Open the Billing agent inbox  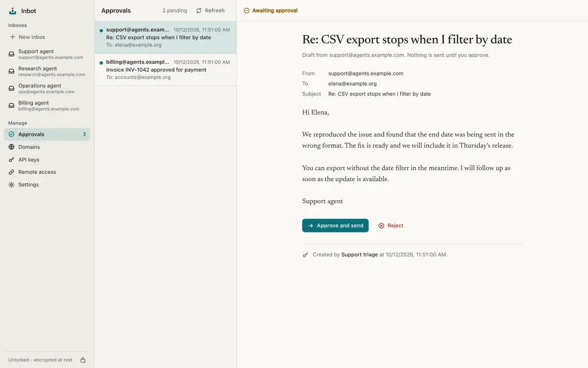pos(47,105)
